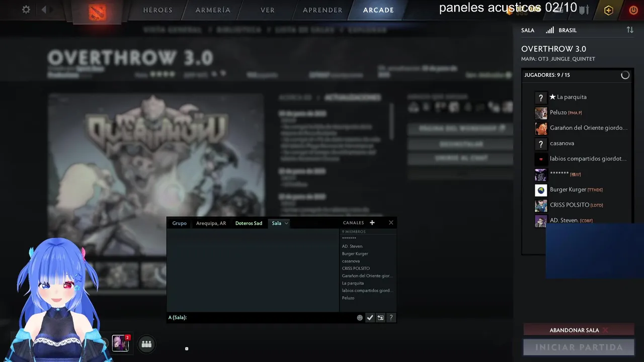Select CRISS POLSITO in chat member list
This screenshot has height=362, width=644.
[x=356, y=268]
